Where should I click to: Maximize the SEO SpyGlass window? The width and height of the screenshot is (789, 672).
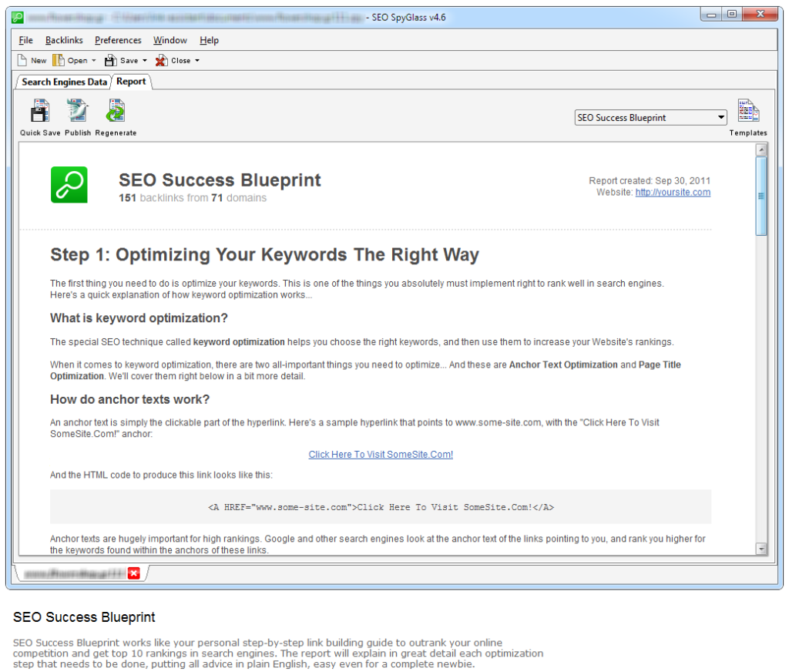click(x=732, y=15)
